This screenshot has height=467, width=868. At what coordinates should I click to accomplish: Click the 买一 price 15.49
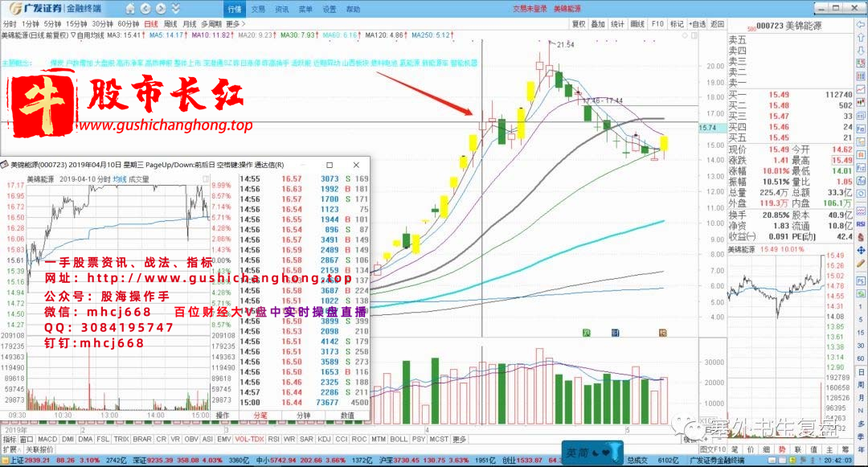[779, 95]
